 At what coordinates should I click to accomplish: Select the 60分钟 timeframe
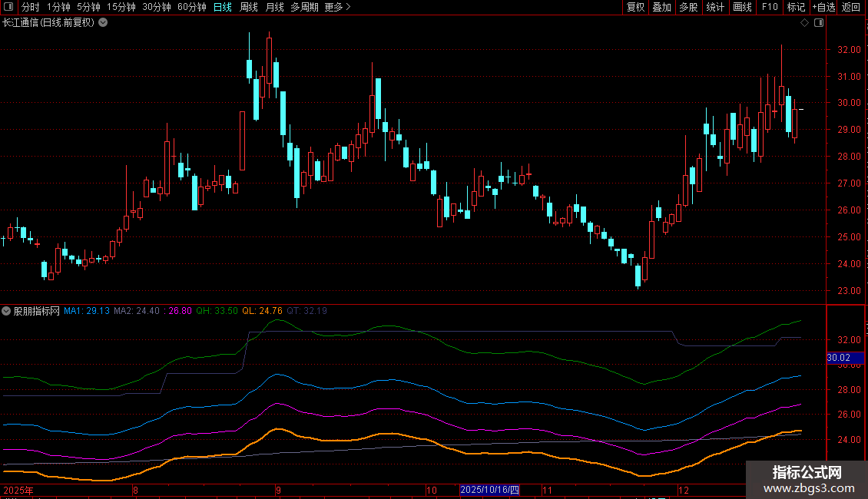point(191,7)
